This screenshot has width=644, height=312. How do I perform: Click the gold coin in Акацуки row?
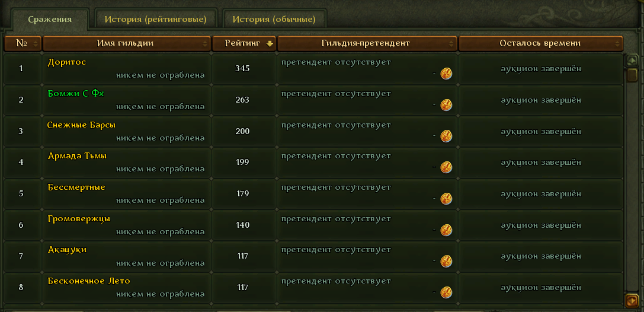pyautogui.click(x=446, y=262)
